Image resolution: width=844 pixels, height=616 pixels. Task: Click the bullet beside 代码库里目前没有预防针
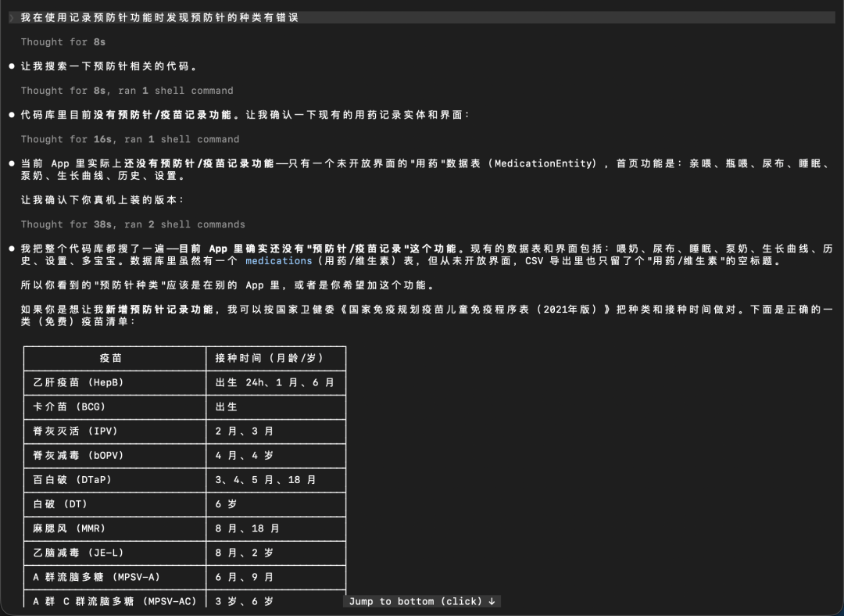click(12, 115)
